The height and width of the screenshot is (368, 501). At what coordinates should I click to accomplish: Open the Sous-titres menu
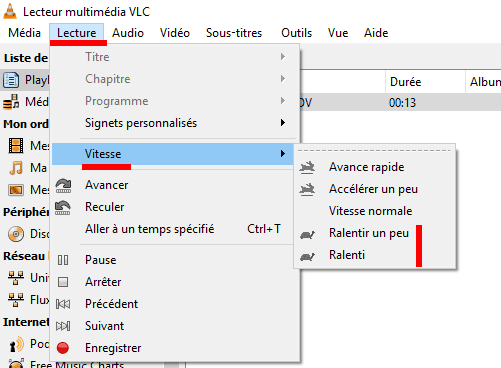coord(234,33)
